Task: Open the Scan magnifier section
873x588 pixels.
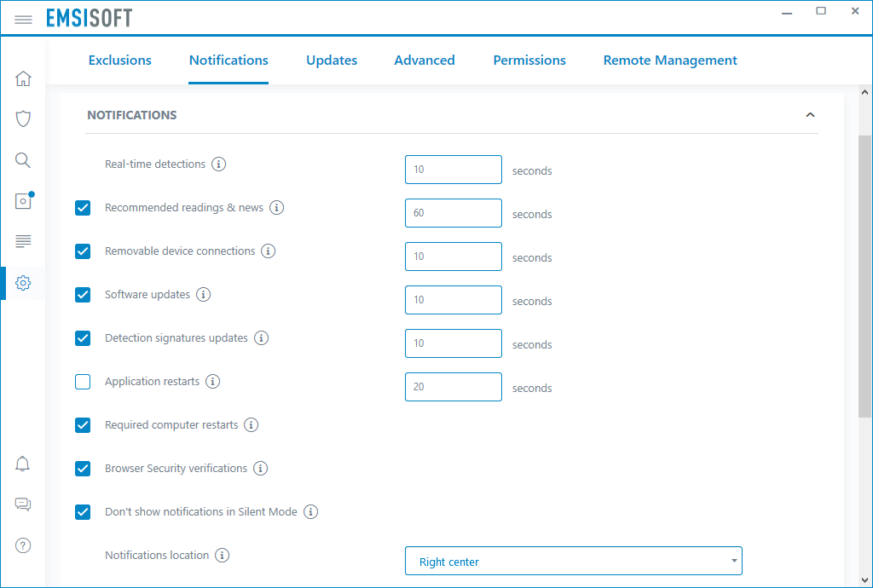Action: point(23,160)
